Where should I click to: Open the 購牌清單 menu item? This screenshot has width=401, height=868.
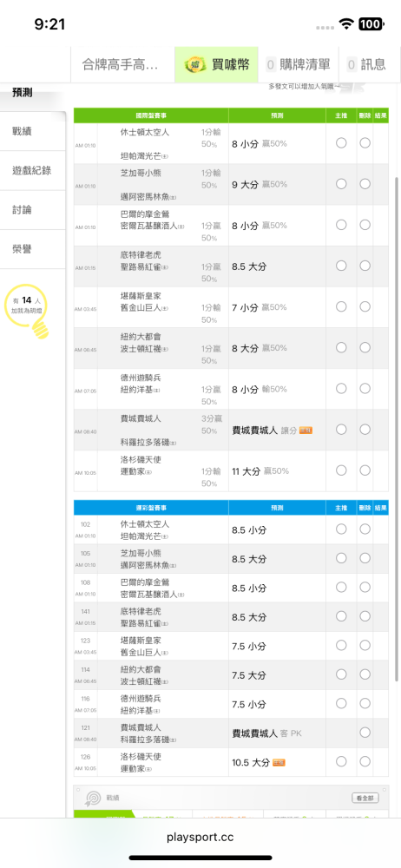299,65
